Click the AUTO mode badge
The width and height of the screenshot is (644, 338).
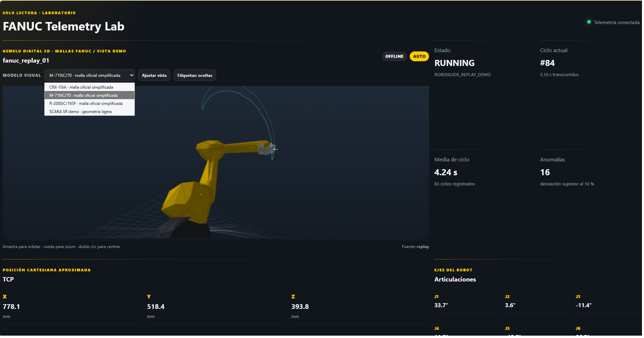click(x=419, y=57)
